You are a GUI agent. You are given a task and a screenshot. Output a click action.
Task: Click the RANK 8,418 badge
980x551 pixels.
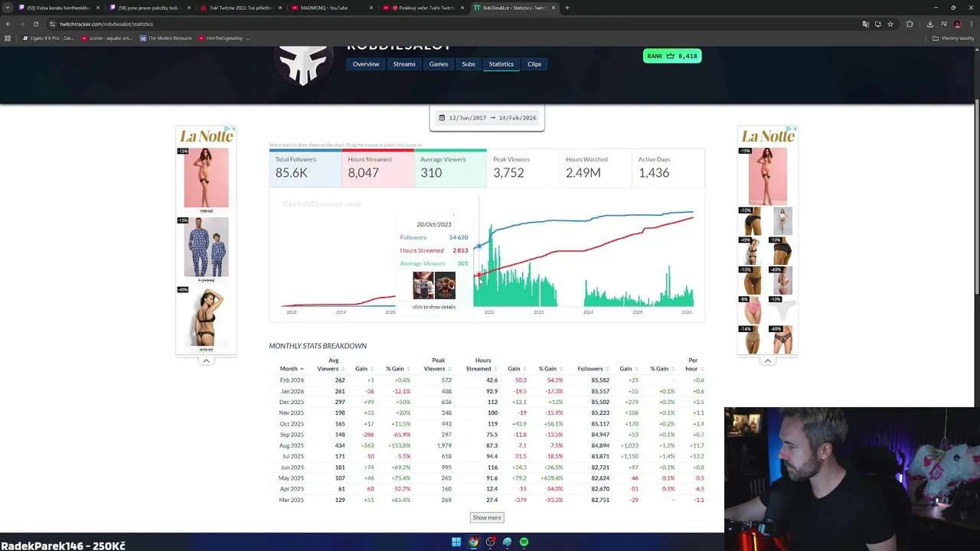672,56
